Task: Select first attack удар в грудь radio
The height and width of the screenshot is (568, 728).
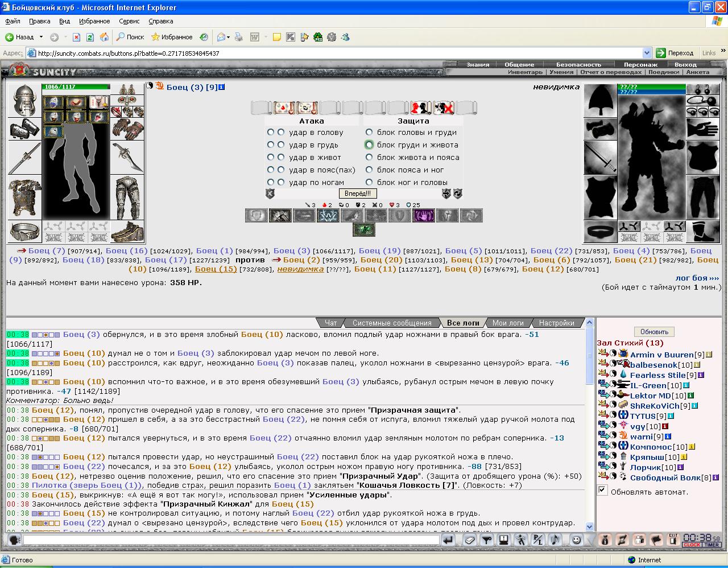Action: click(x=271, y=145)
